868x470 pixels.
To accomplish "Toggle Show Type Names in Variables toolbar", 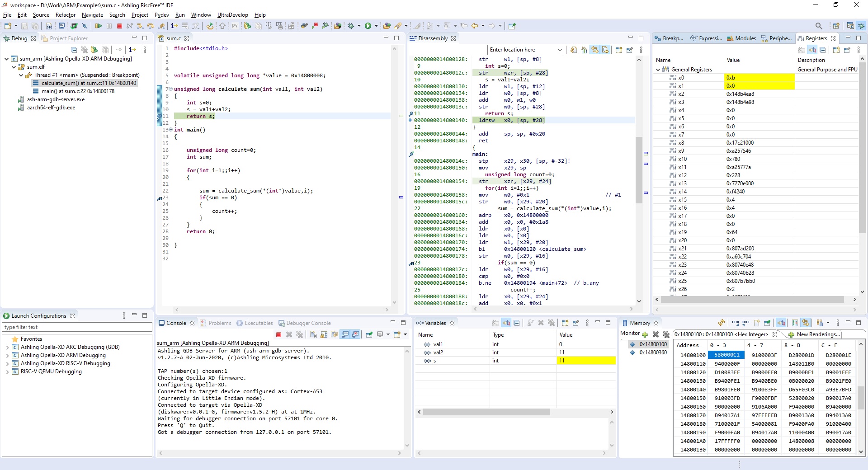I will [x=496, y=323].
